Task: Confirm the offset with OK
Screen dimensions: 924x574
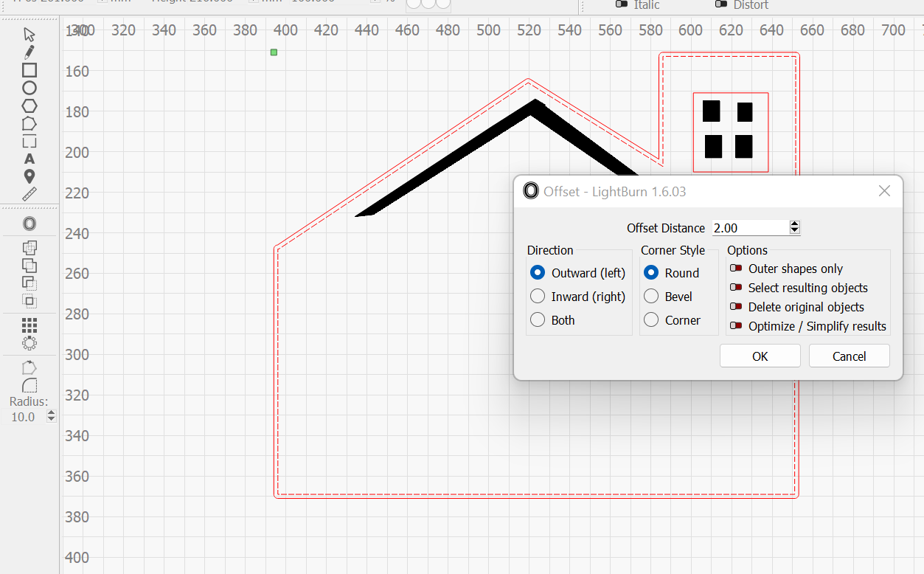Action: 760,356
